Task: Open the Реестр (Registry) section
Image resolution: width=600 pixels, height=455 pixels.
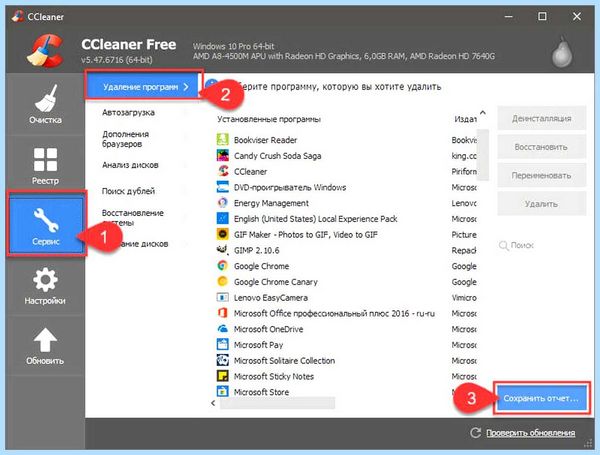Action: [x=45, y=165]
